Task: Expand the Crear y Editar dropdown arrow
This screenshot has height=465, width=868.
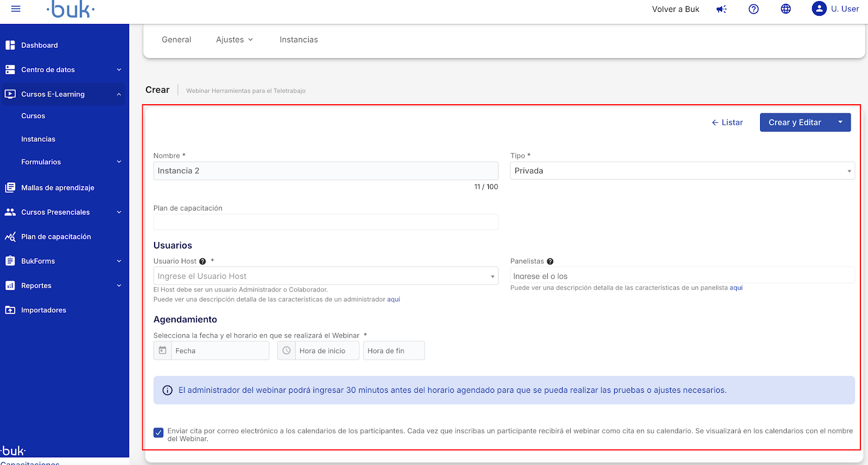Action: point(840,123)
